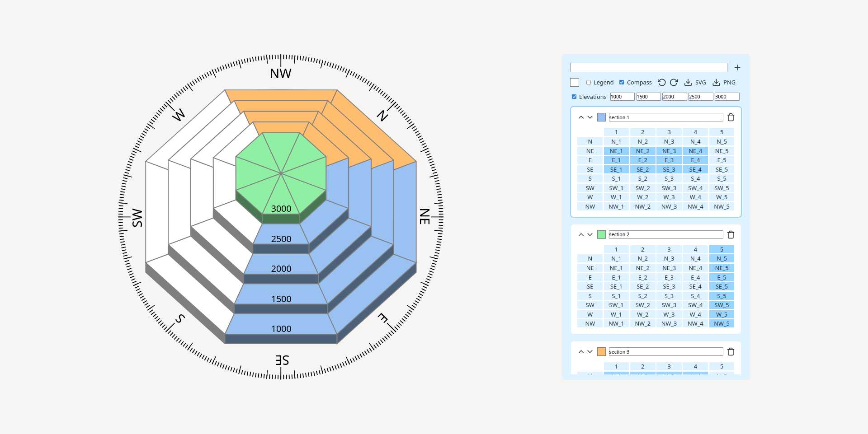This screenshot has height=434, width=868.
Task: Select the SW row header in section 2
Action: [590, 305]
